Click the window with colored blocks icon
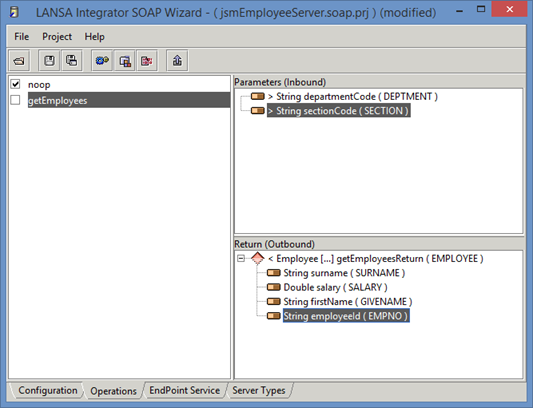The height and width of the screenshot is (408, 533). click(125, 61)
